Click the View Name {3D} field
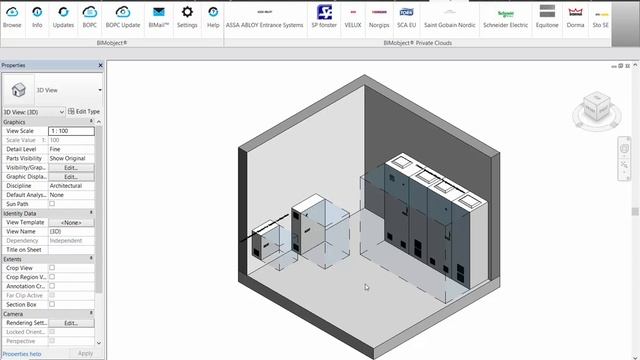Viewport: 640px width, 360px height. pos(71,231)
